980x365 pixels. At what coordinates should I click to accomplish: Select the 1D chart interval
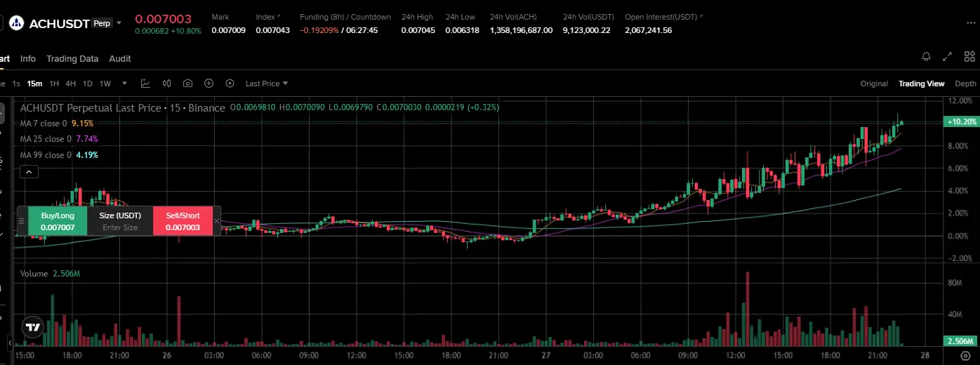point(88,84)
